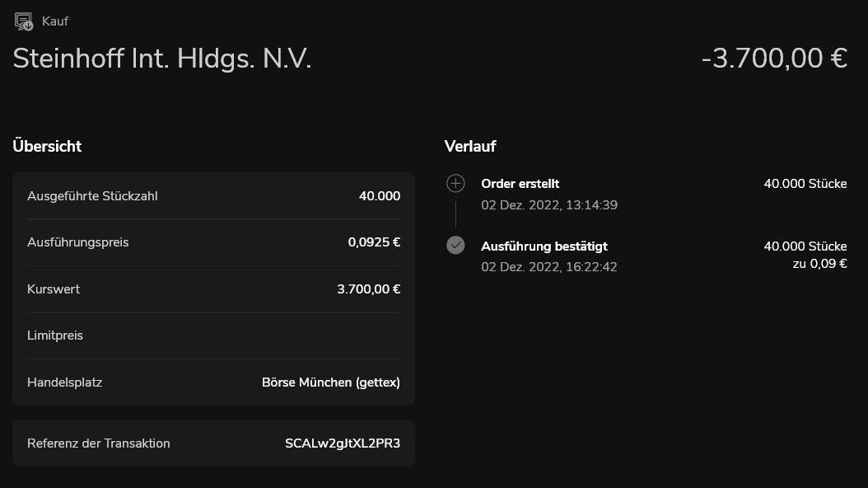Click the checkmark circle beside Ausführung bestätigt
The width and height of the screenshot is (868, 488).
pos(455,245)
